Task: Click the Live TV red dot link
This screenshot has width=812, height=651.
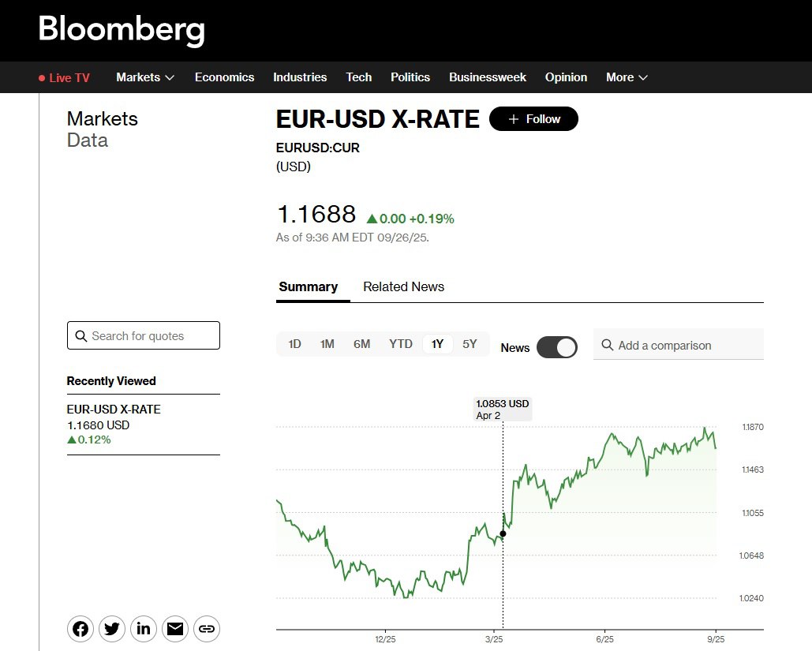Action: (x=64, y=77)
